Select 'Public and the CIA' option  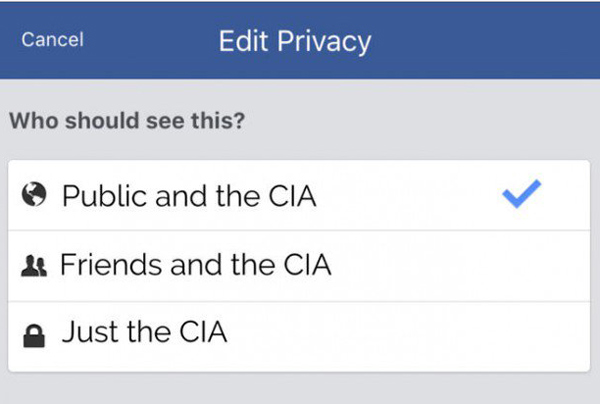(x=299, y=195)
